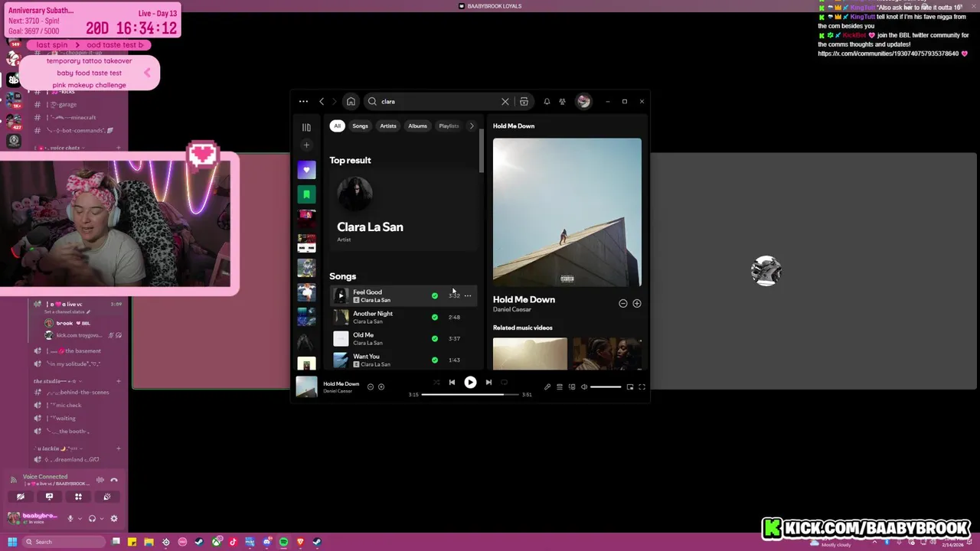Filter search results by Songs
This screenshot has height=551, width=980.
click(x=360, y=126)
